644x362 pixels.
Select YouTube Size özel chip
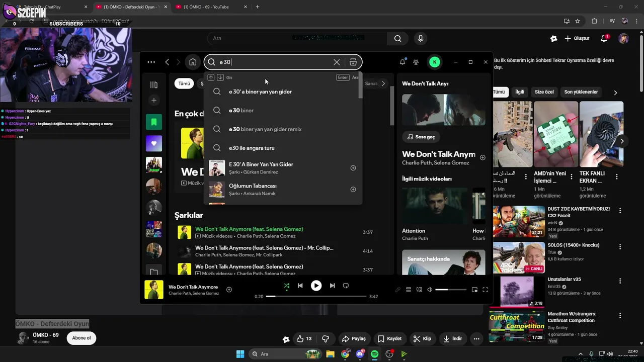[x=544, y=92]
